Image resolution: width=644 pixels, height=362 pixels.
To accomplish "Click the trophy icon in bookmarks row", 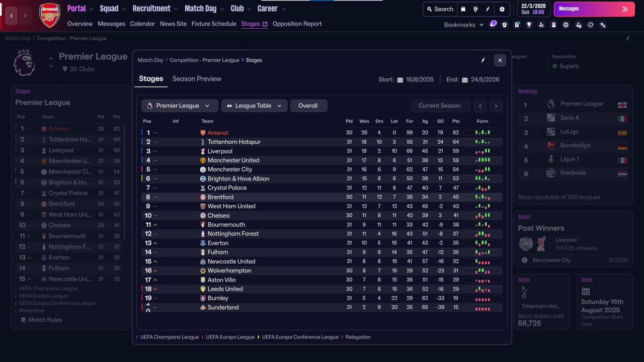I will (529, 25).
